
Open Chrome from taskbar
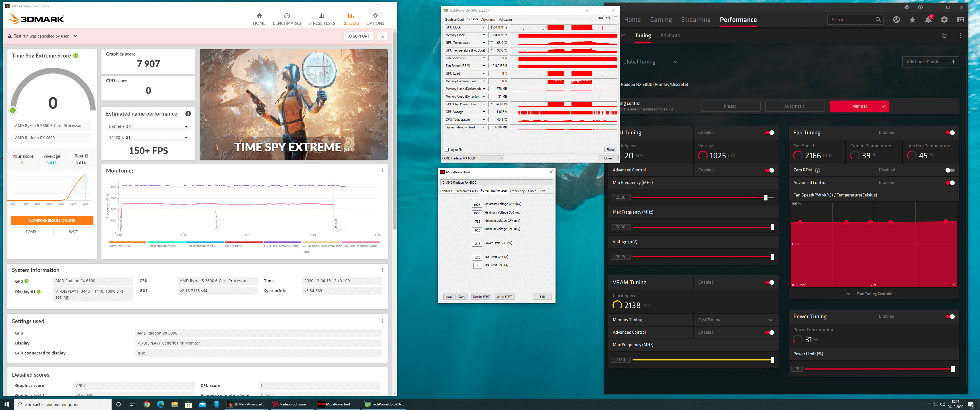(x=146, y=404)
